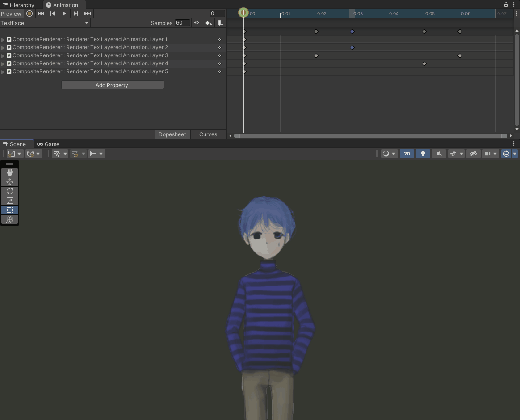Select the Hand tool in Scene view
520x420 pixels.
coord(9,172)
